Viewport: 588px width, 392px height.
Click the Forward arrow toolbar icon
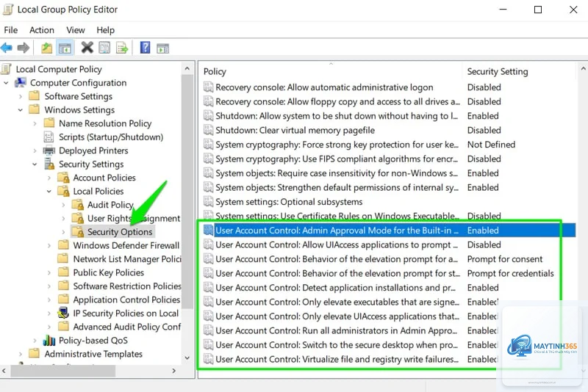point(24,48)
